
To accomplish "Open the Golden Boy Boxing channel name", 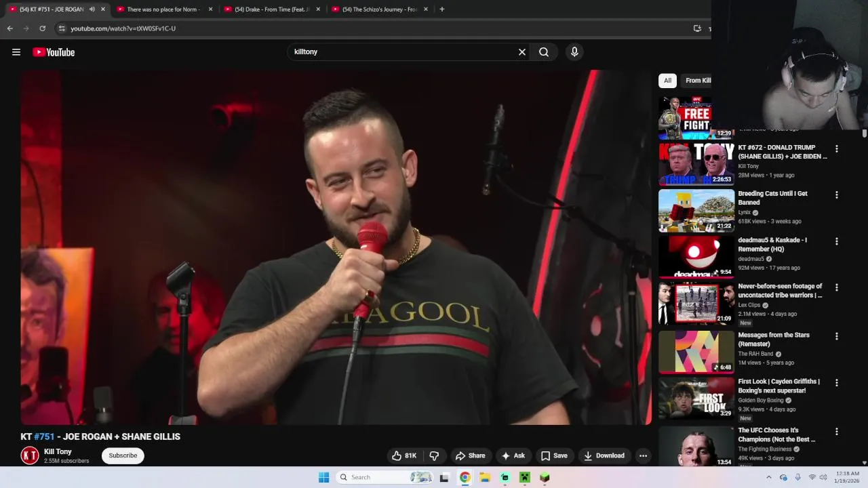I will click(x=760, y=401).
